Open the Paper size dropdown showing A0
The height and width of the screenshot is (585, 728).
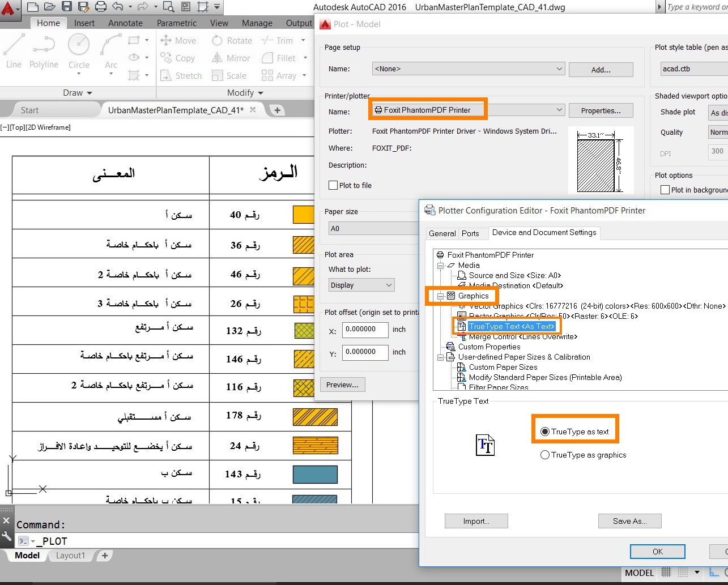[x=373, y=228]
